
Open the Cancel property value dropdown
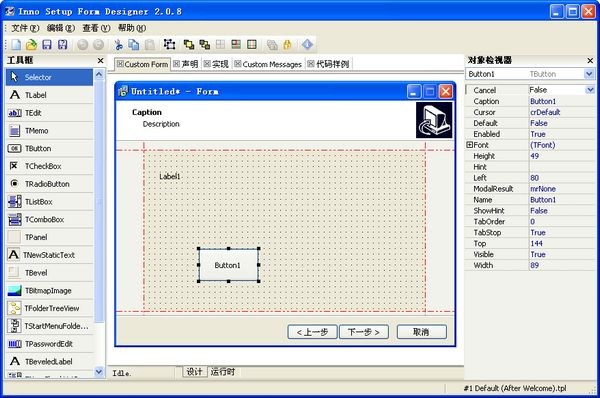pyautogui.click(x=590, y=90)
